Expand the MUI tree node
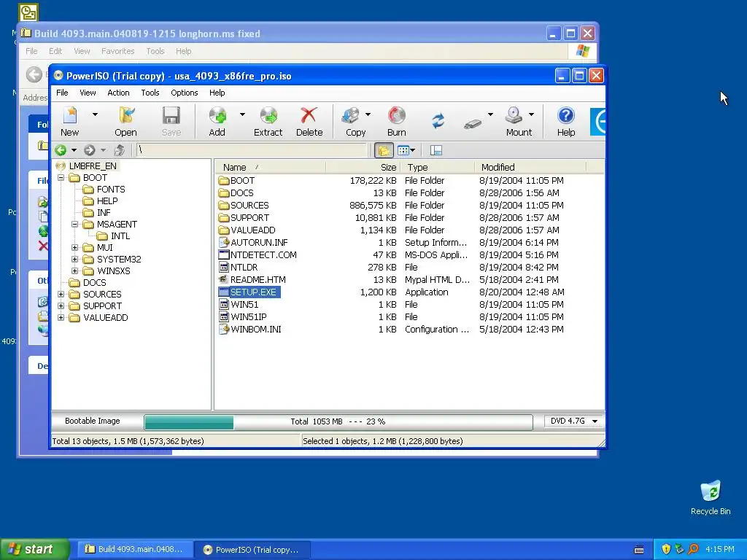This screenshot has height=560, width=747. point(75,248)
